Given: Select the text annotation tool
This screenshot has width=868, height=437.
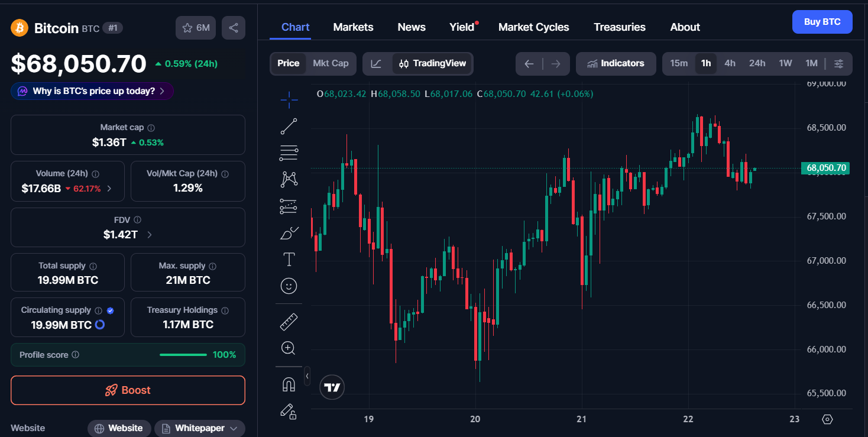Looking at the screenshot, I should point(289,260).
